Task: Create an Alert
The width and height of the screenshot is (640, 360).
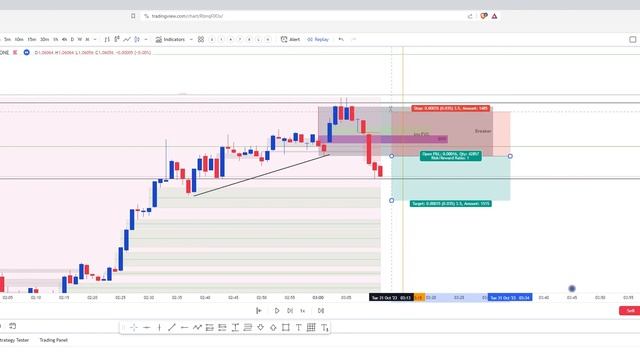Action: click(290, 40)
